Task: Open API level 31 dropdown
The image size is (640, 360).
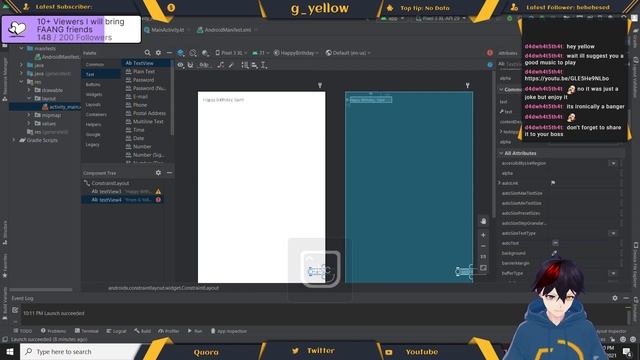Action: [x=260, y=53]
